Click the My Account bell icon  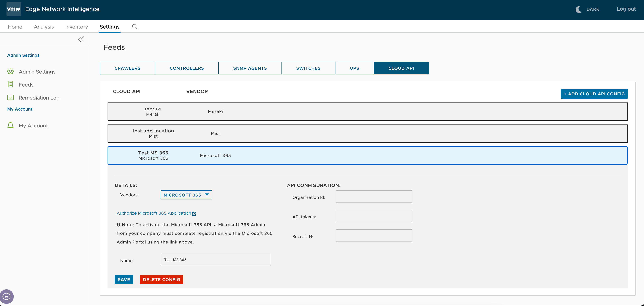[11, 125]
